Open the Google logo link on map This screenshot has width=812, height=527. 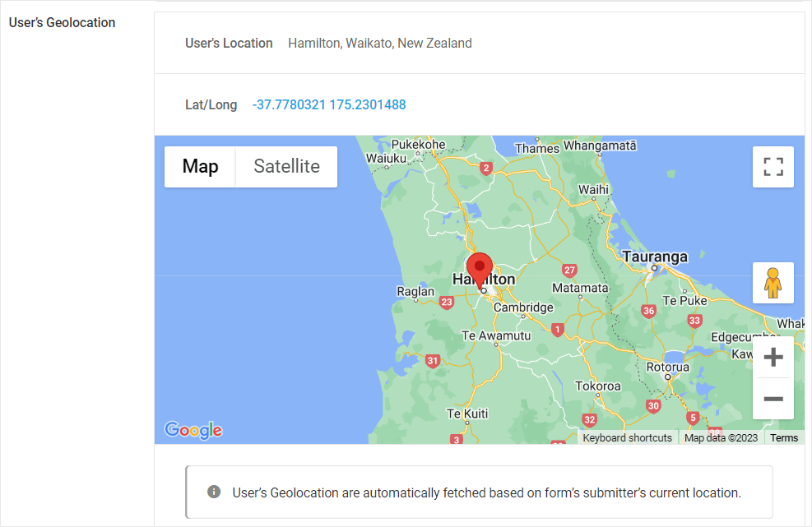tap(193, 430)
